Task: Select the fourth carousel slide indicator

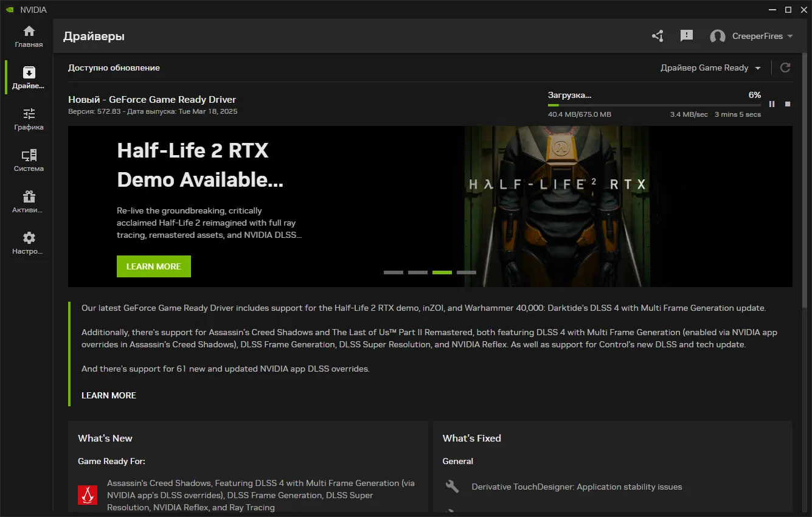Action: pyautogui.click(x=467, y=272)
